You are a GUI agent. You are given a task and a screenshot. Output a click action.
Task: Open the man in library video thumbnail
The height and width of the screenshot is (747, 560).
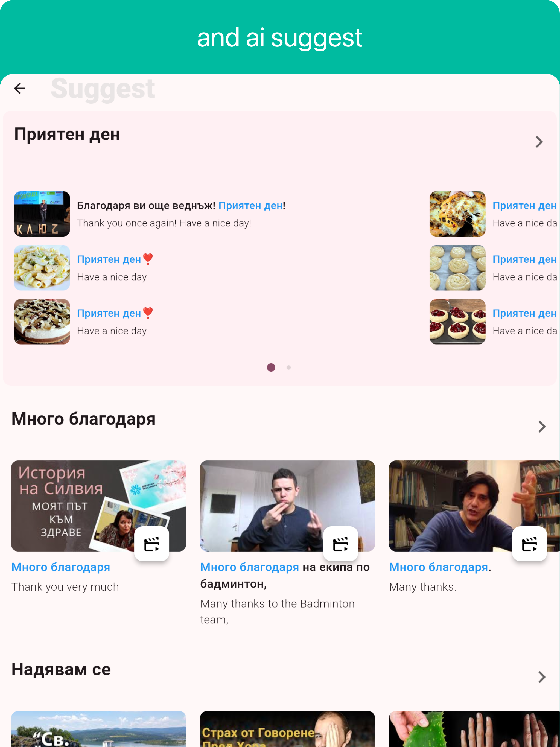[474, 506]
